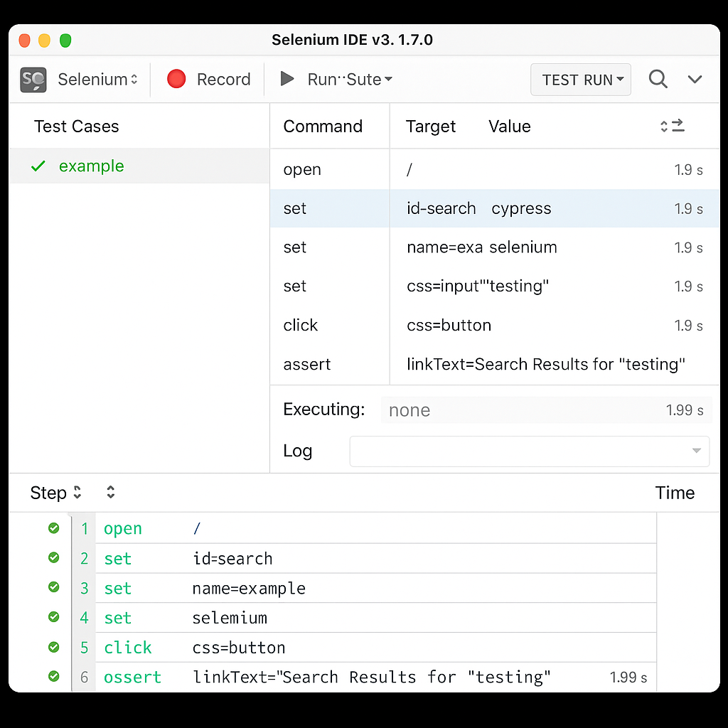Expand the chevron menu at toolbar right

coord(695,79)
